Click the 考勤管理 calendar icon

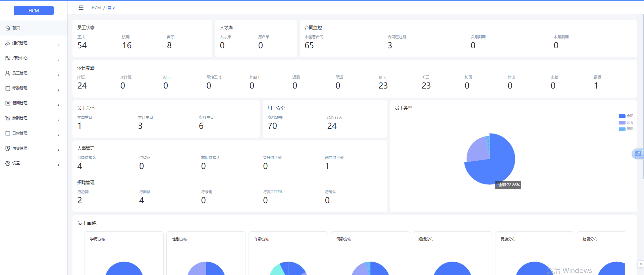(x=8, y=88)
